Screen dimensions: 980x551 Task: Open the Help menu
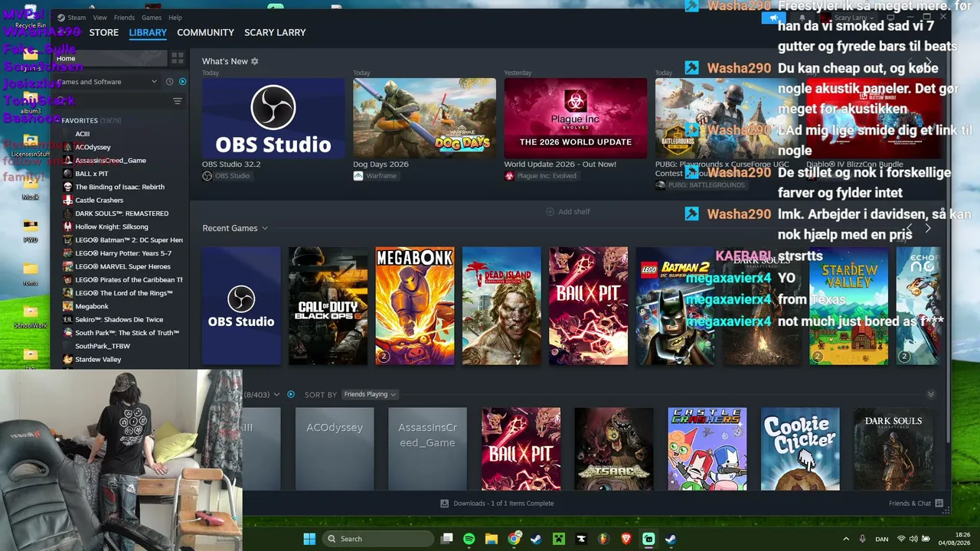(x=175, y=18)
